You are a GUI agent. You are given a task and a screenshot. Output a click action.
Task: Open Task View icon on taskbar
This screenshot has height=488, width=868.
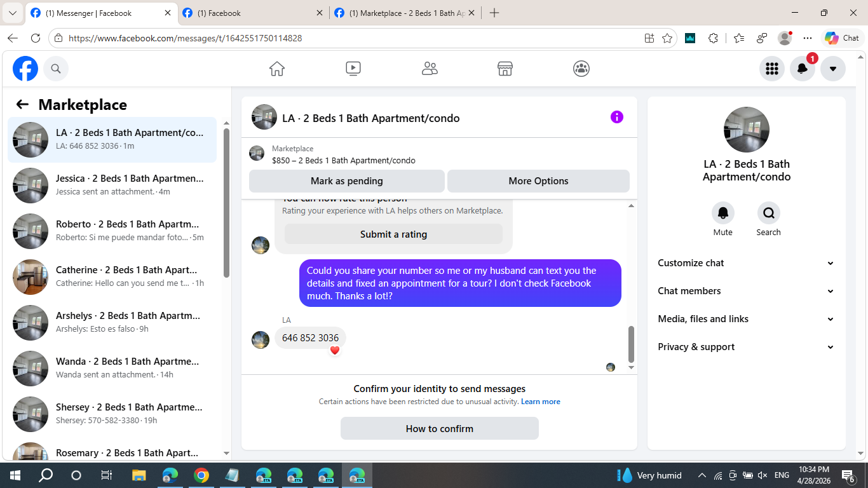point(107,475)
